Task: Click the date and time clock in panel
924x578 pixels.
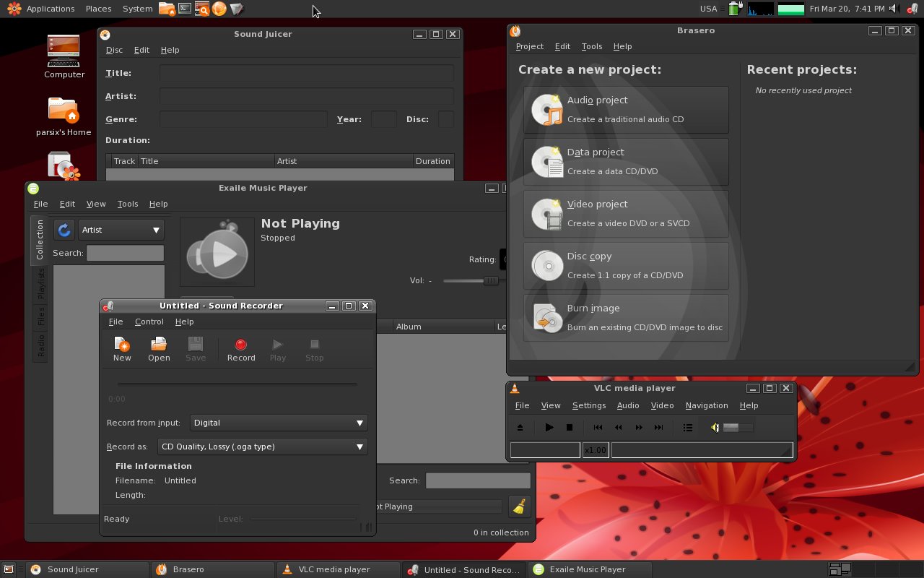Action: pos(847,9)
